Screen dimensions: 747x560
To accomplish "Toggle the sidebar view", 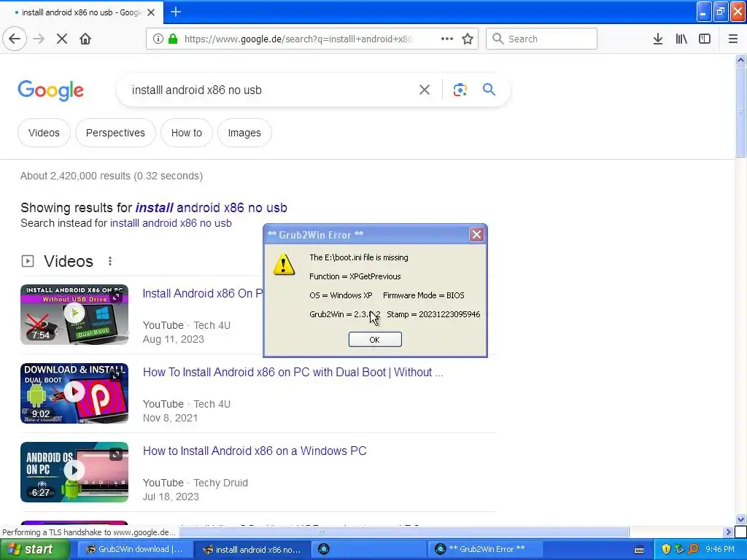I will tap(705, 39).
